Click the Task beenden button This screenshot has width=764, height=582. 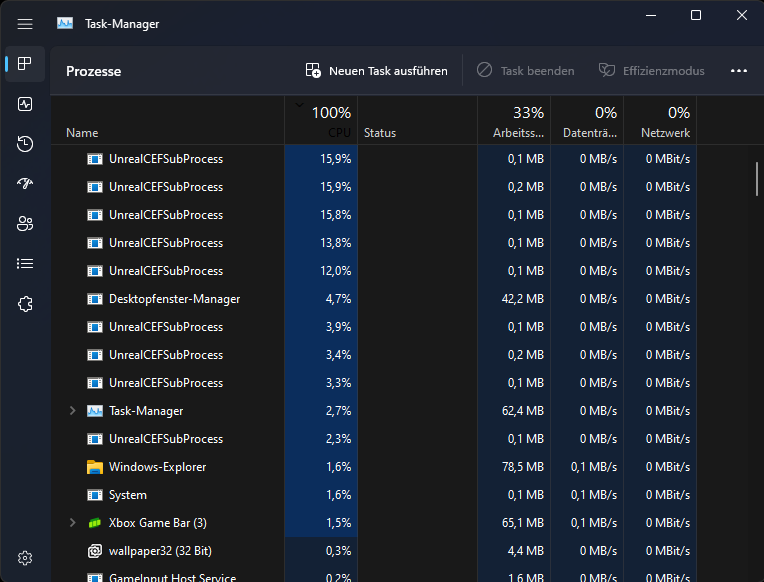tap(525, 71)
